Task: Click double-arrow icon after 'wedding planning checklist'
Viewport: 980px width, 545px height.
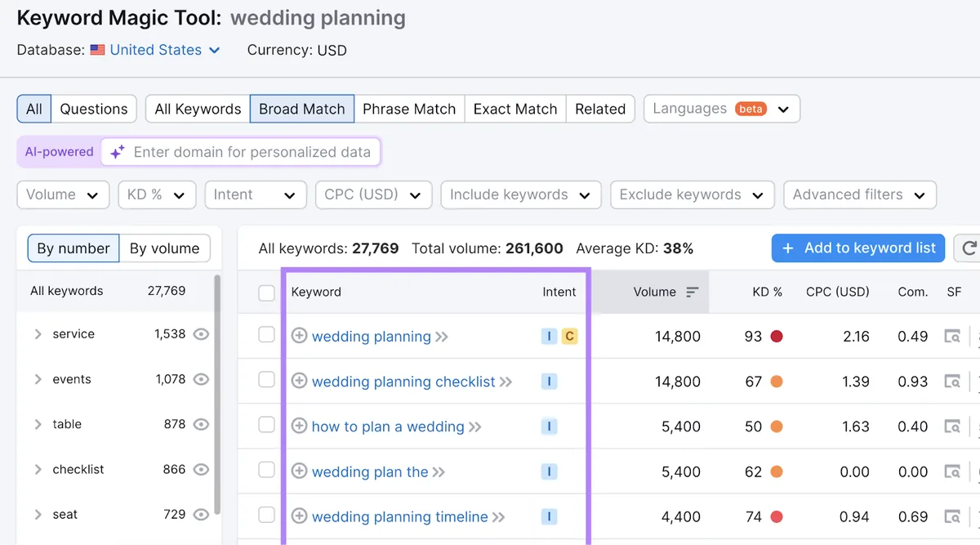Action: [506, 382]
